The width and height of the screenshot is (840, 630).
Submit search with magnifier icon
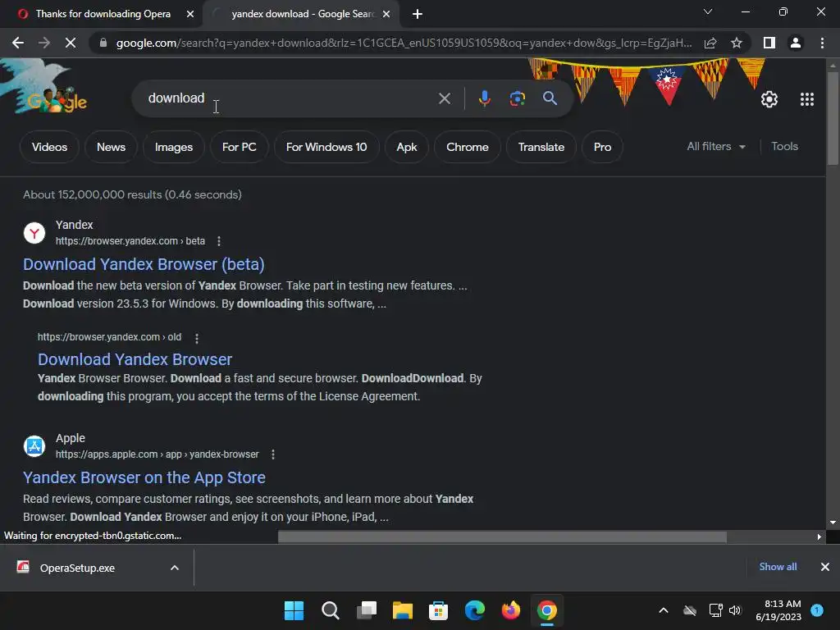(550, 98)
